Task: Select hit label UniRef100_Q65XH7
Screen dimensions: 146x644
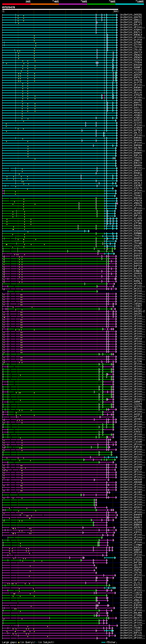Action: click(x=131, y=75)
